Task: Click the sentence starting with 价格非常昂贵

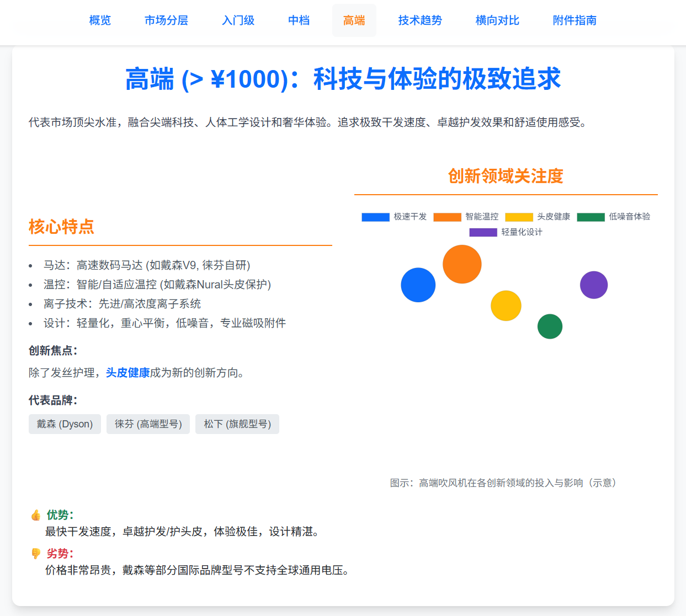Action: coord(199,570)
